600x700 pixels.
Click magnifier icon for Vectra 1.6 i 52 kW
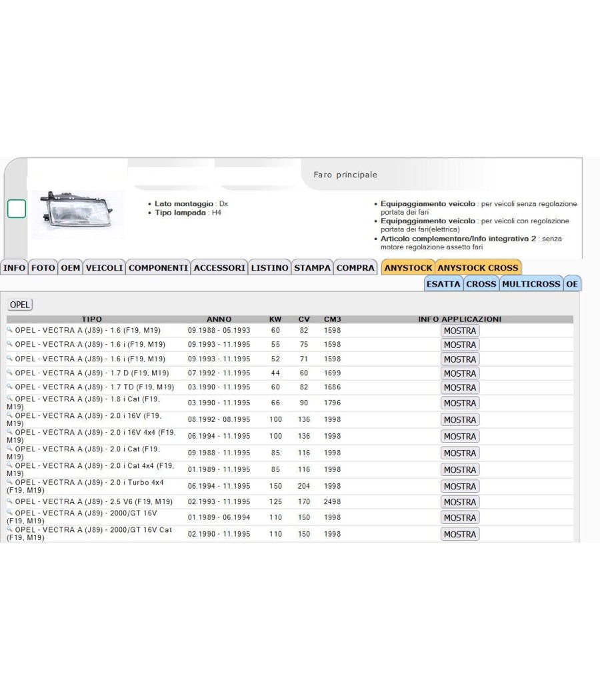[10, 358]
